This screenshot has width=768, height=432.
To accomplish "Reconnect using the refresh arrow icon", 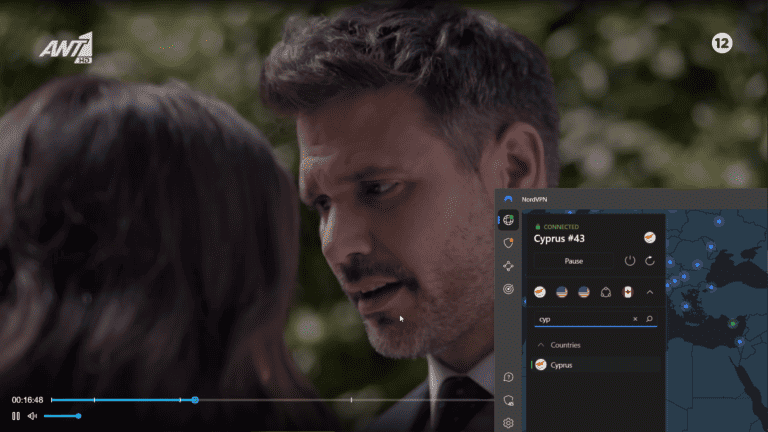I will tap(650, 260).
